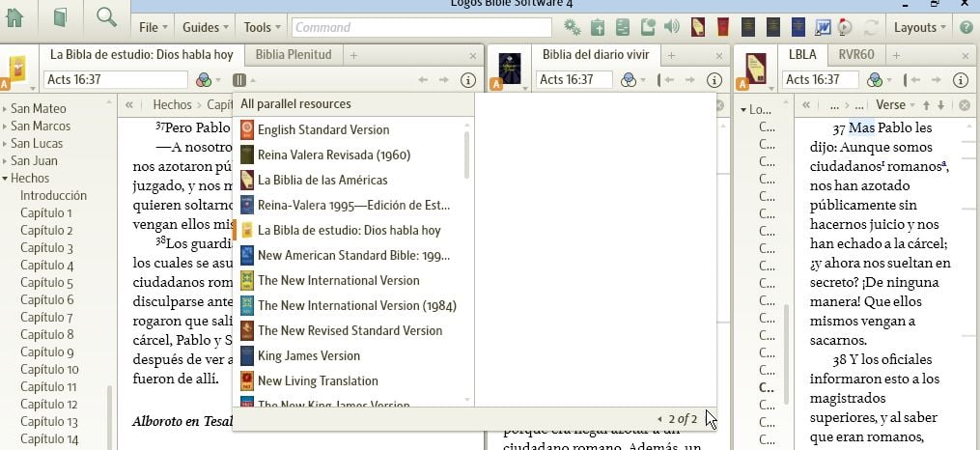
Task: Open resource info in Dios habla hoy panel
Action: (x=468, y=80)
